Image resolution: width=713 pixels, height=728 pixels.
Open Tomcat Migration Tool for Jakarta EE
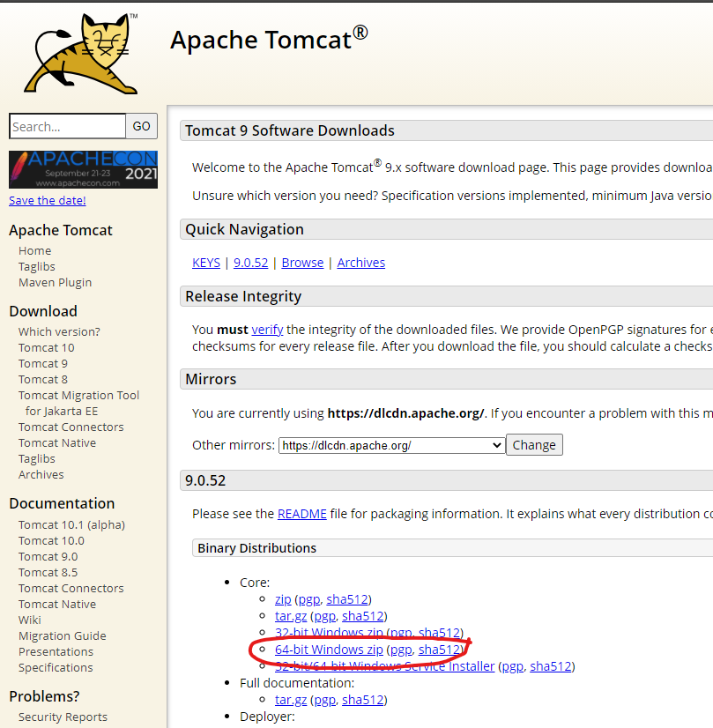tap(79, 403)
